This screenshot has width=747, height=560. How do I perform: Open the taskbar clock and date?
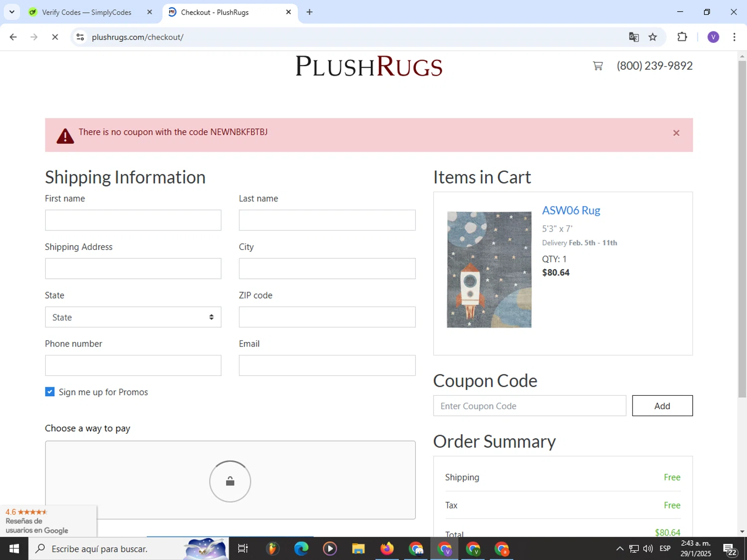pos(696,549)
